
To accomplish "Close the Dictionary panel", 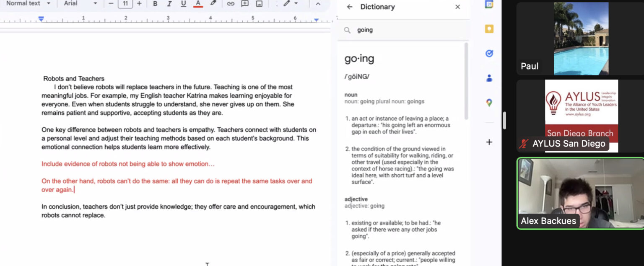I will coord(457,7).
